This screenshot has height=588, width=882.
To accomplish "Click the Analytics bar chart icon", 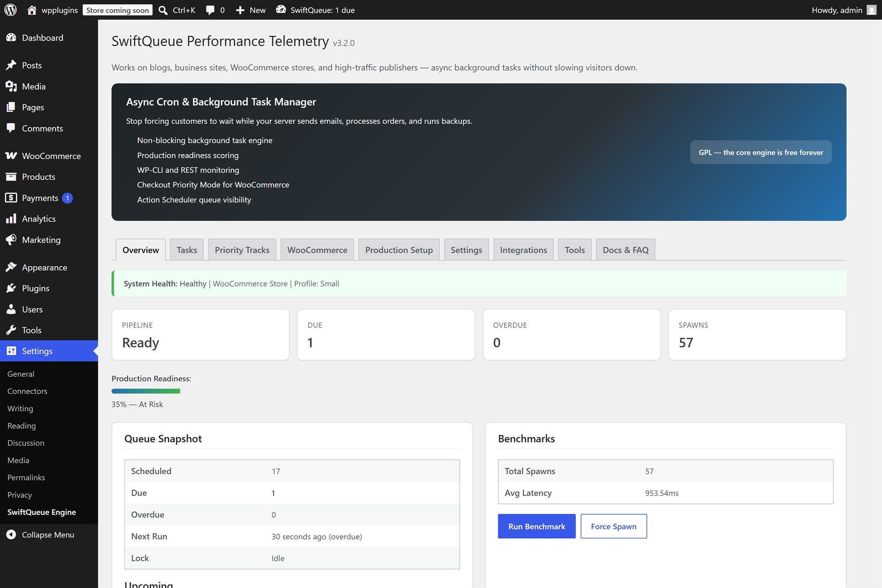I will pos(11,218).
